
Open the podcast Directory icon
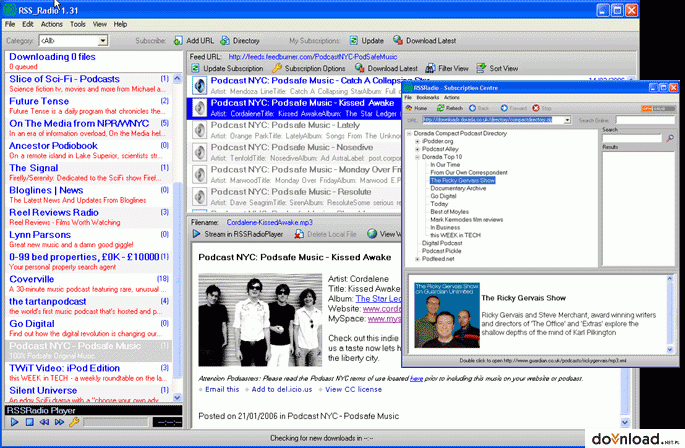pos(225,41)
